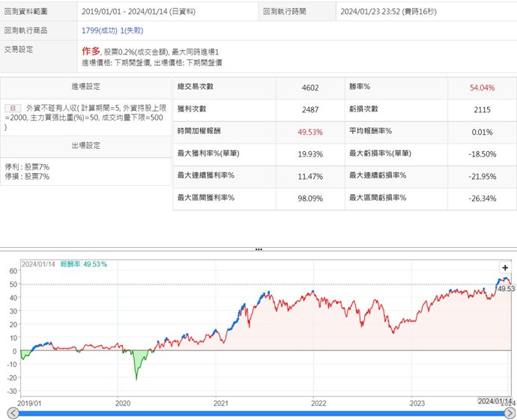517x420 pixels.
Task: Click the 2021 label on chart timeline
Action: (220, 403)
